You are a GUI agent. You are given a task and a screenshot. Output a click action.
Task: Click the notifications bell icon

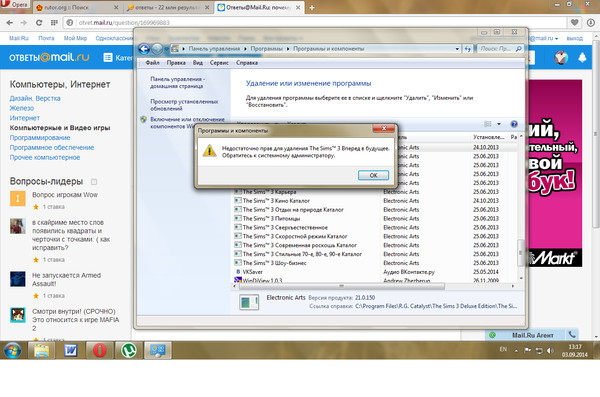[582, 57]
